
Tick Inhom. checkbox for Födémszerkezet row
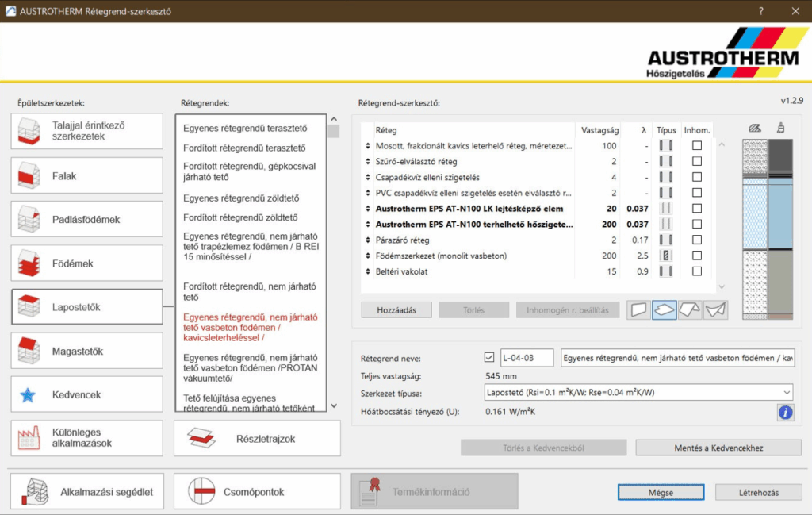click(697, 256)
